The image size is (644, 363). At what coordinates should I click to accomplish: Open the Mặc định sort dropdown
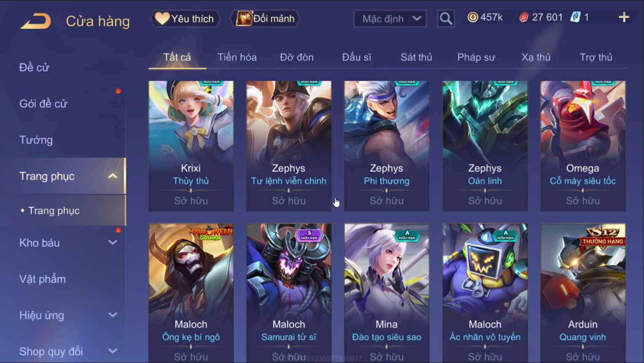(390, 19)
